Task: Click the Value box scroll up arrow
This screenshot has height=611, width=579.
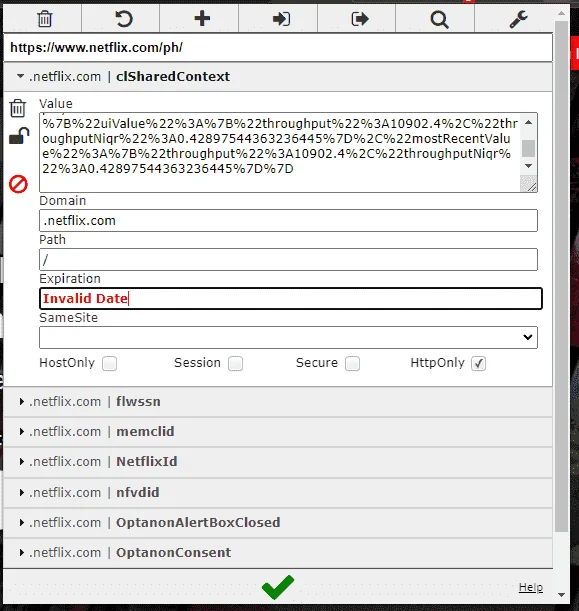Action: click(x=528, y=123)
